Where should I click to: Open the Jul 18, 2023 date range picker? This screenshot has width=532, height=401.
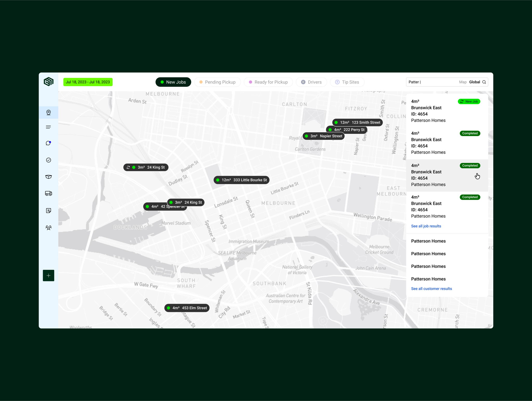click(88, 82)
